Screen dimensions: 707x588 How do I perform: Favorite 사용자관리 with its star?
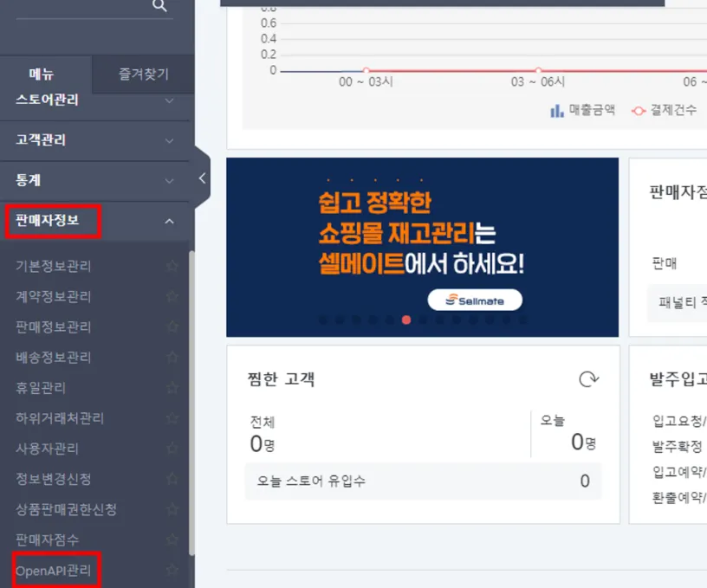(172, 449)
